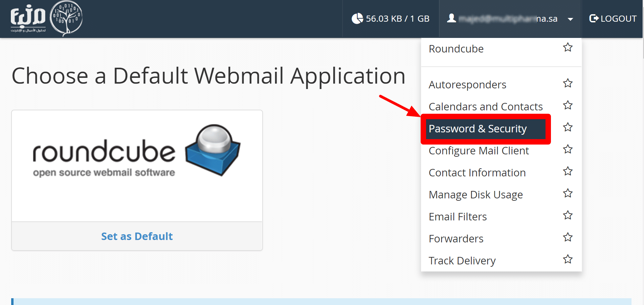
Task: Click star beside Password & Security
Action: point(568,127)
